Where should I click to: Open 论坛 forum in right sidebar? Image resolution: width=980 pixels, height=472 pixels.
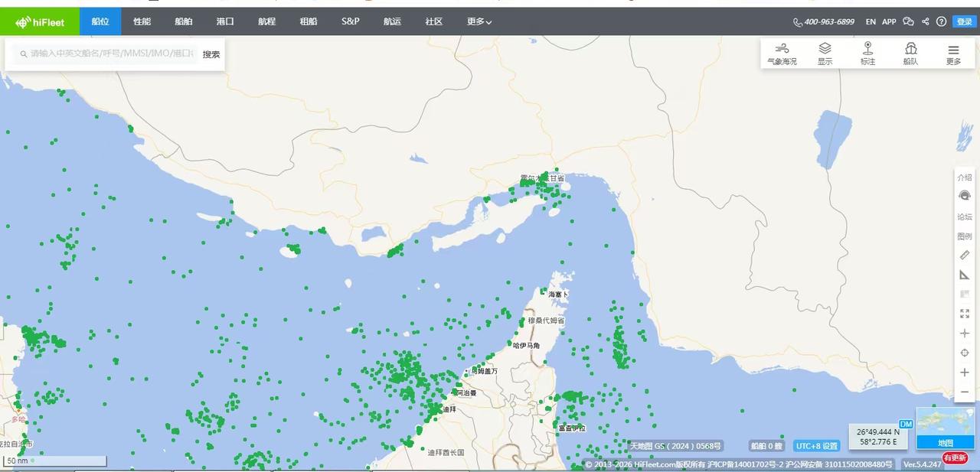point(965,216)
